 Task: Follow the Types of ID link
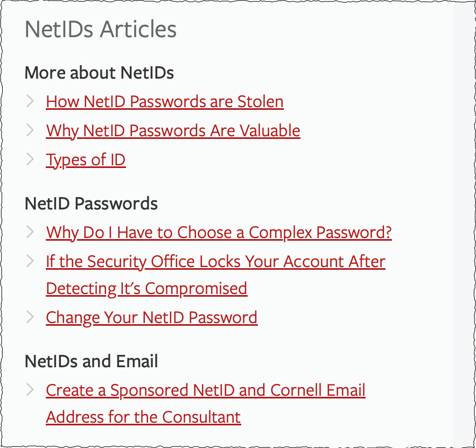click(x=86, y=160)
